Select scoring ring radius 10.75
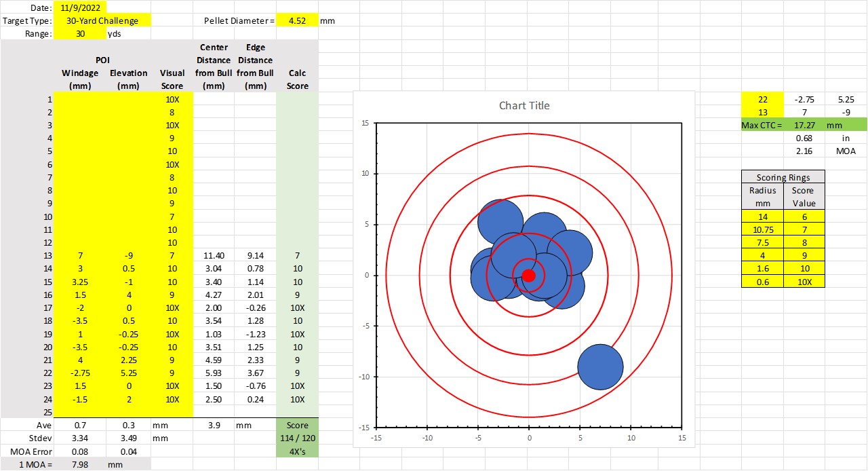This screenshot has width=868, height=471. (762, 229)
